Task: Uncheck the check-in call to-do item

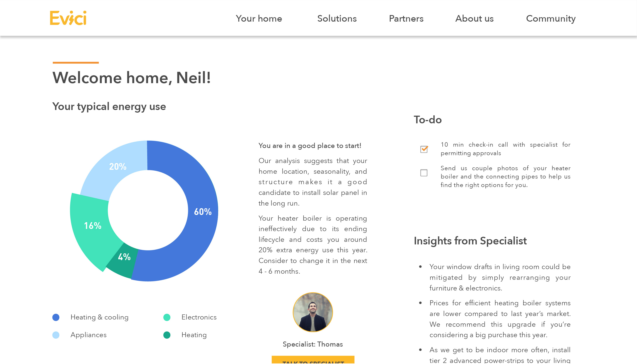Action: 424,149
